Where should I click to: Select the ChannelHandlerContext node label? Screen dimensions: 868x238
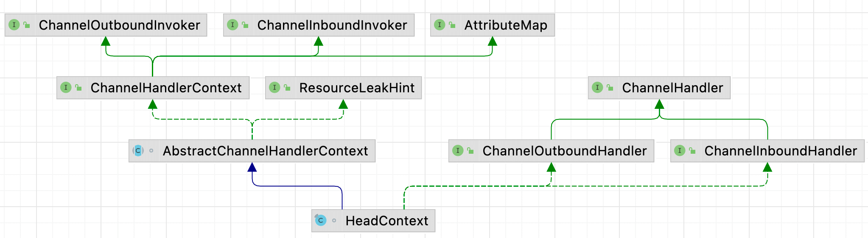[166, 88]
